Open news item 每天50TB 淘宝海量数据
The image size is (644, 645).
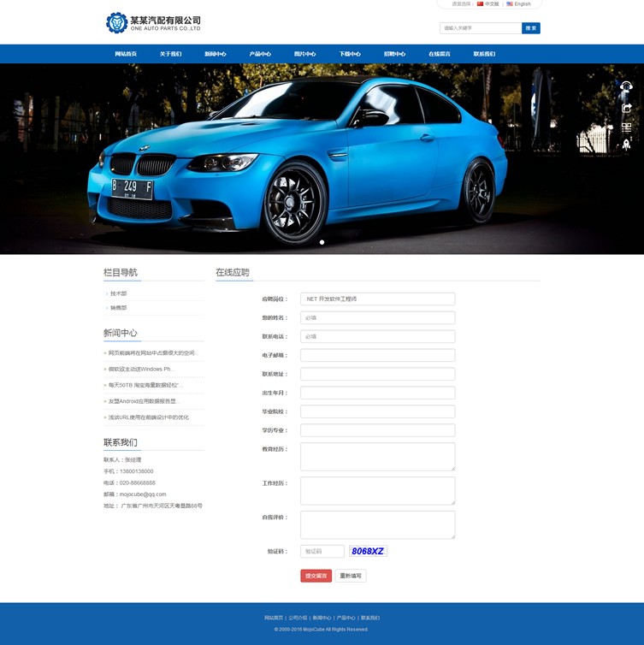coord(145,385)
